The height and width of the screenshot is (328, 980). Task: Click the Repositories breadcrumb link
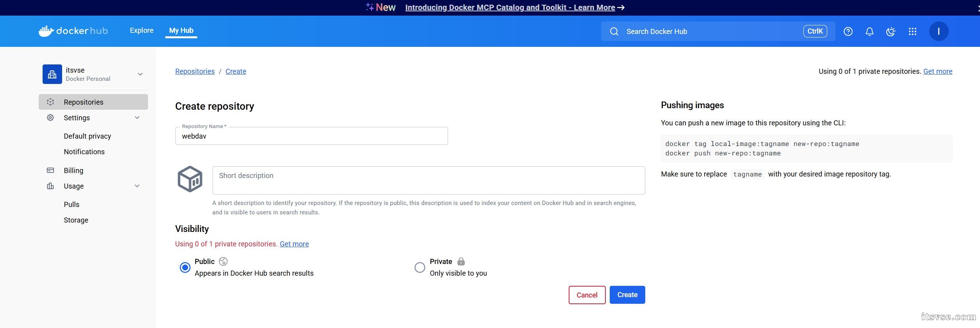[x=195, y=71]
